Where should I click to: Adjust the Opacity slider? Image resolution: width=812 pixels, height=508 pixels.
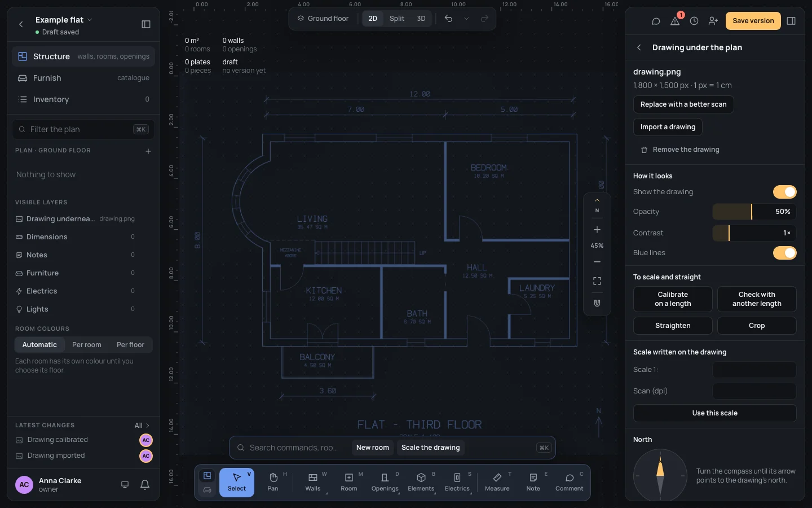[x=754, y=212]
